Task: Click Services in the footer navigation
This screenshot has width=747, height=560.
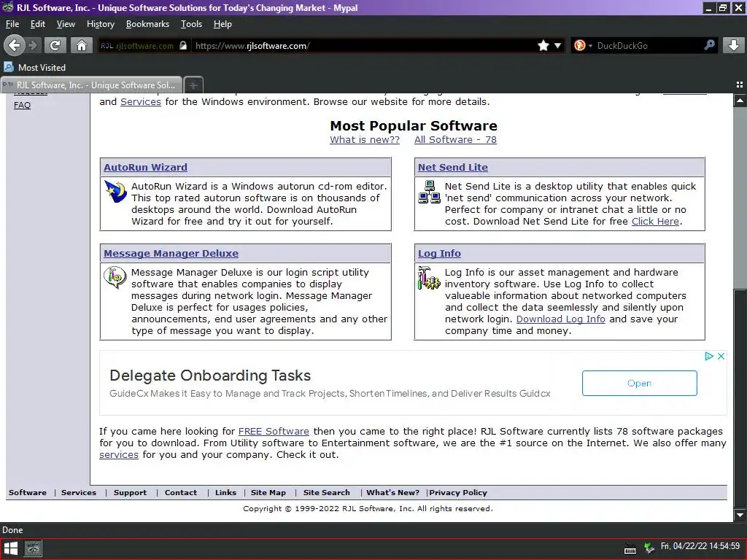Action: [x=79, y=492]
